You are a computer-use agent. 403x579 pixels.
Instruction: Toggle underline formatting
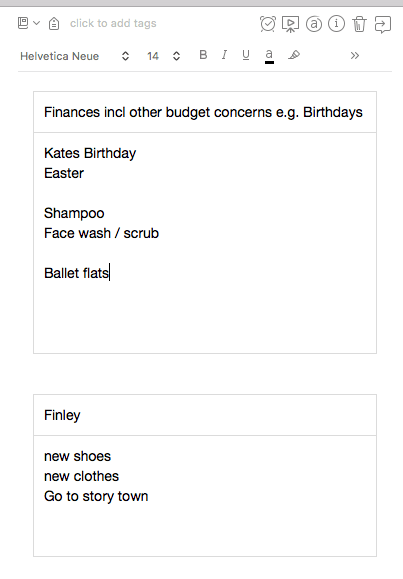[246, 55]
